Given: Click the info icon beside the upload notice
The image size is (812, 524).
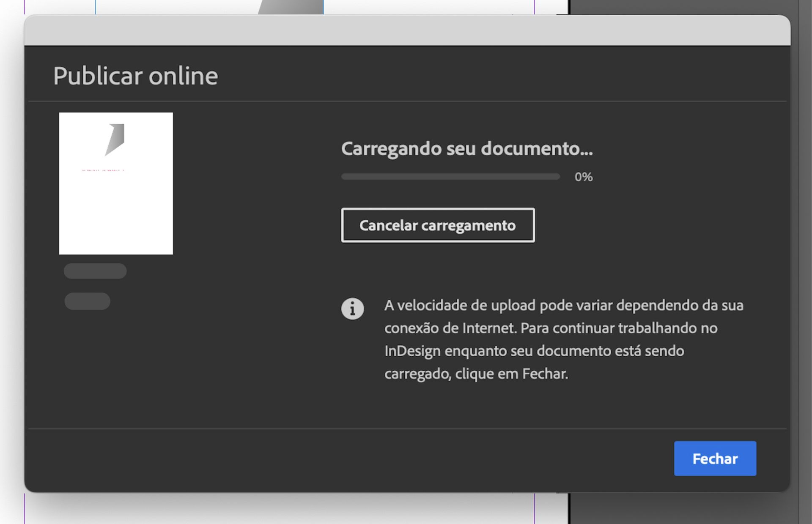Looking at the screenshot, I should [x=354, y=308].
